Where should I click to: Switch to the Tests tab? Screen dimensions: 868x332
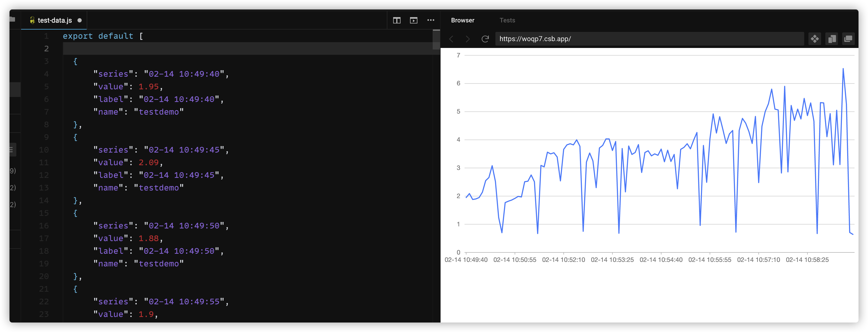pos(507,20)
